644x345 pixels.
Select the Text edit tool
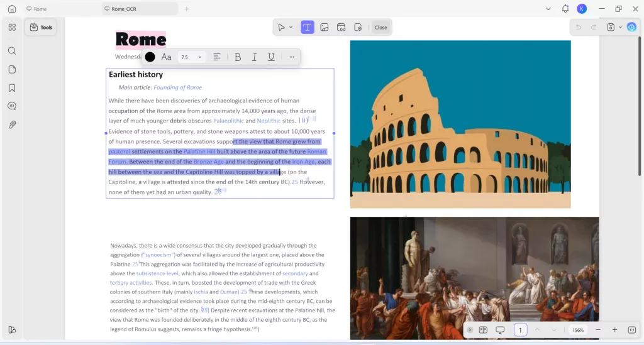(308, 27)
